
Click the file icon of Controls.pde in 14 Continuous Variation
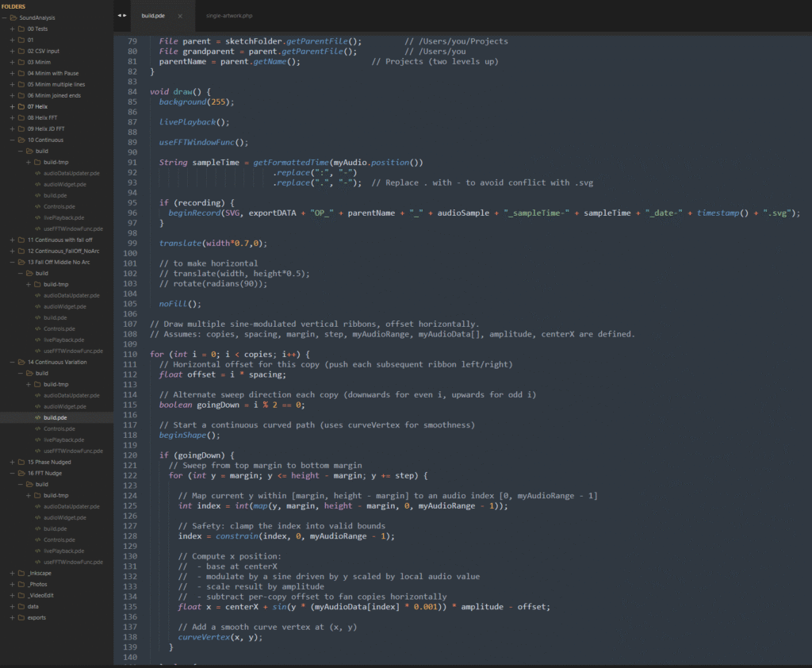[36, 428]
